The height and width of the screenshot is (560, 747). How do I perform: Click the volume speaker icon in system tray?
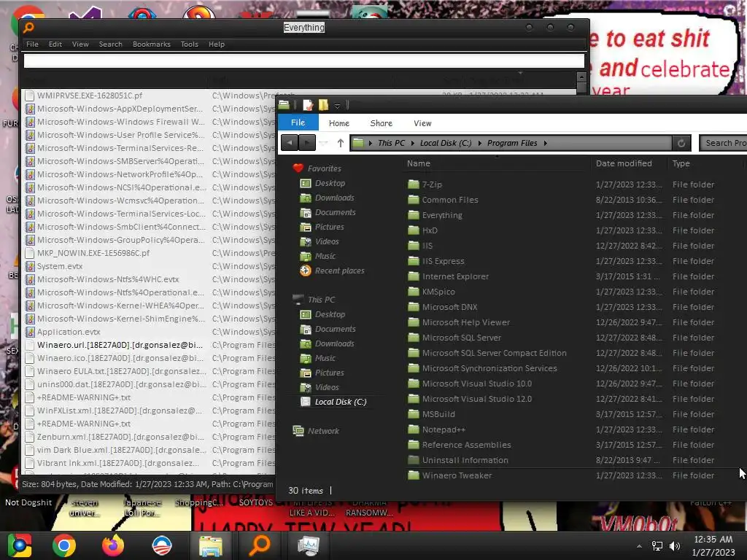tap(674, 546)
